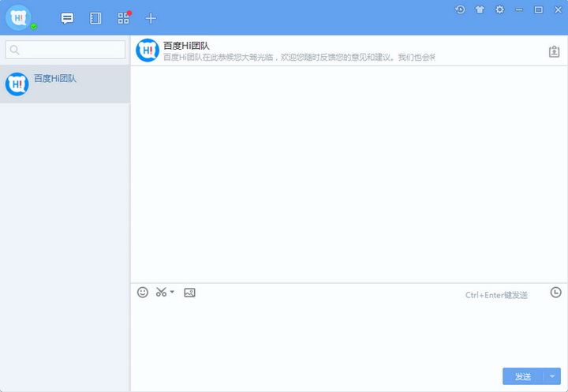The height and width of the screenshot is (392, 568).
Task: Select the 百度Hi团队 conversation in the list
Action: click(x=65, y=84)
